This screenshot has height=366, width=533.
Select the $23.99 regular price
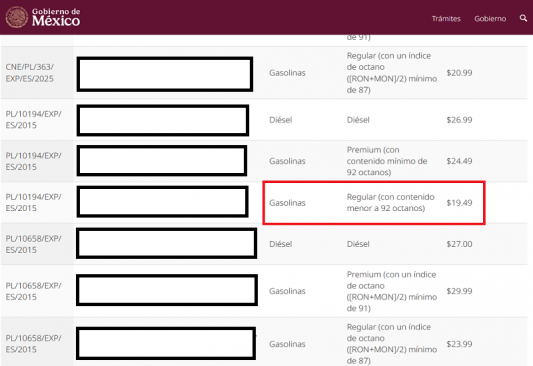[x=459, y=344]
